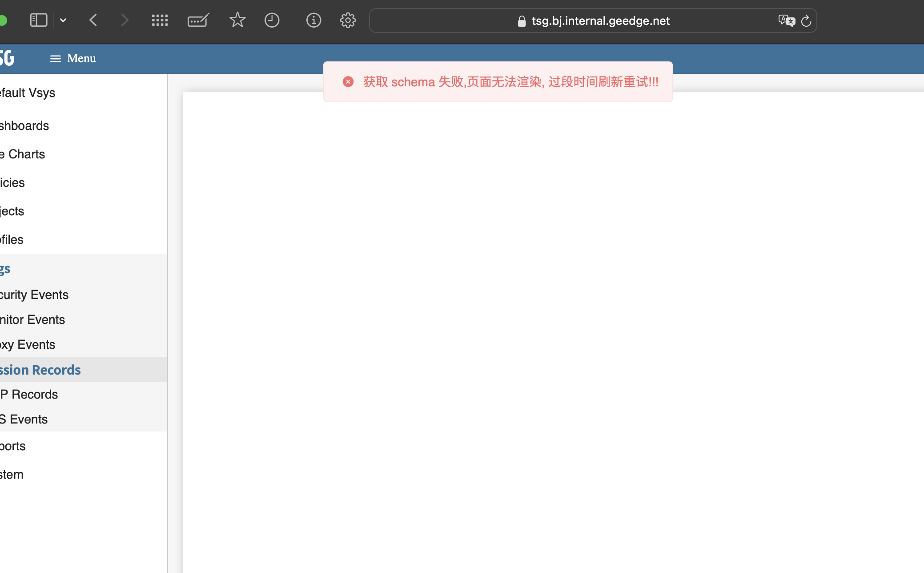Expand the Policies sidebar section
924x573 pixels.
[13, 182]
